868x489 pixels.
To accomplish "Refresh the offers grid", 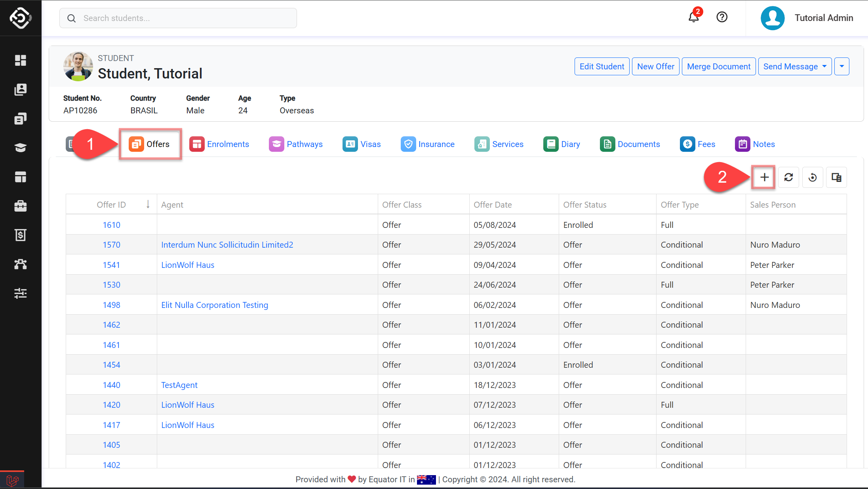I will pyautogui.click(x=788, y=177).
